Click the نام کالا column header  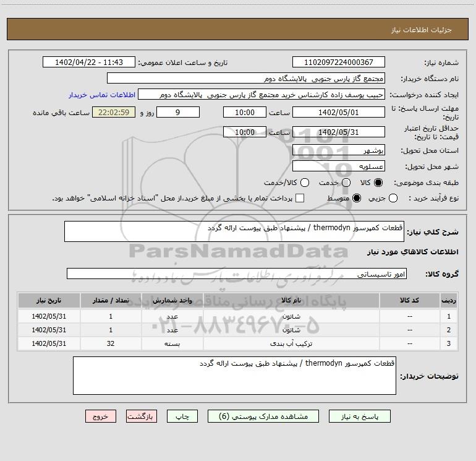tap(291, 300)
